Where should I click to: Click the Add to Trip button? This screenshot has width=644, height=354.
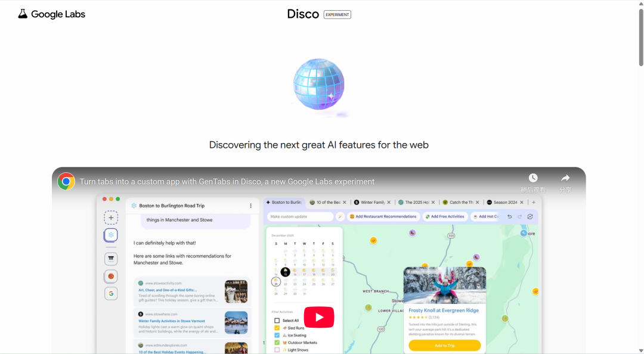coord(444,346)
